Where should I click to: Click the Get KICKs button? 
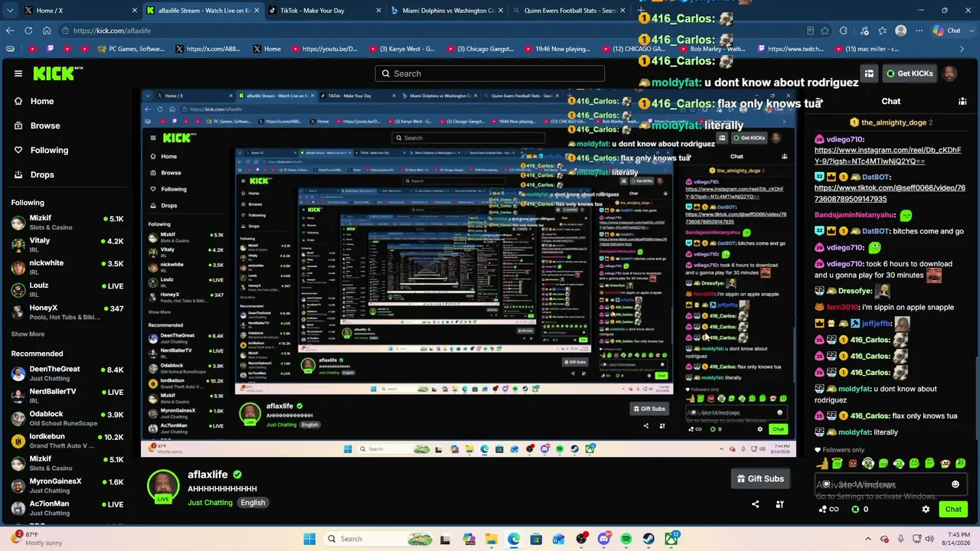[x=910, y=73]
